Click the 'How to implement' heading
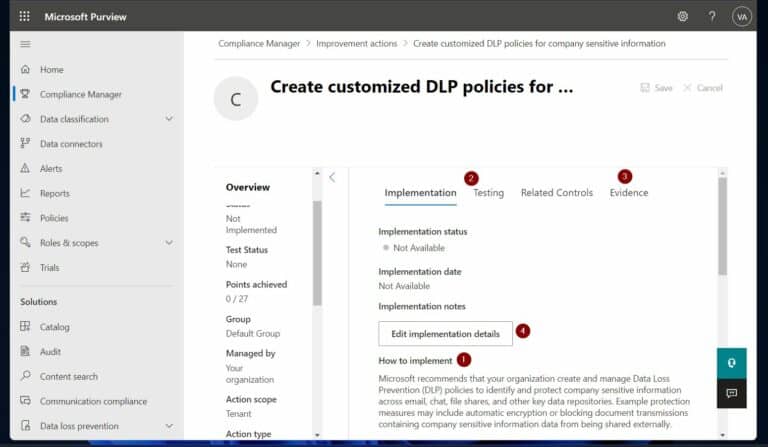The image size is (768, 447). (x=415, y=361)
